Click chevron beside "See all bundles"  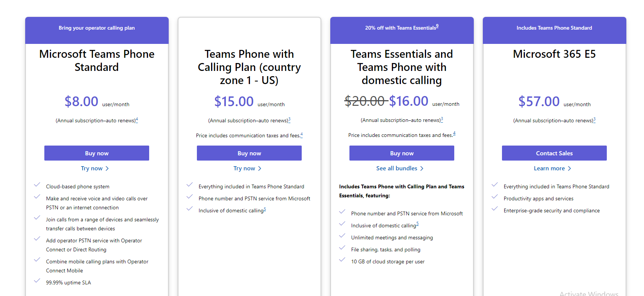tap(422, 168)
